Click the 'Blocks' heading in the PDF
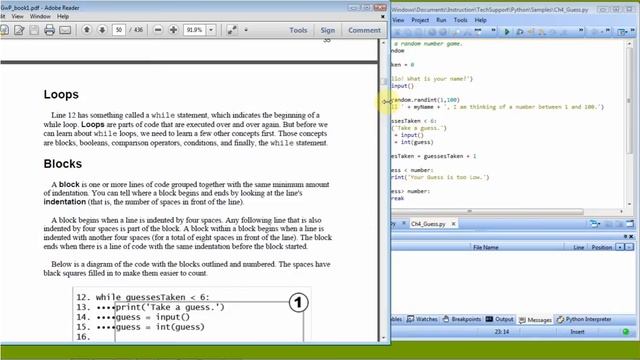Screen dimensions: 640x360 (x=62, y=164)
